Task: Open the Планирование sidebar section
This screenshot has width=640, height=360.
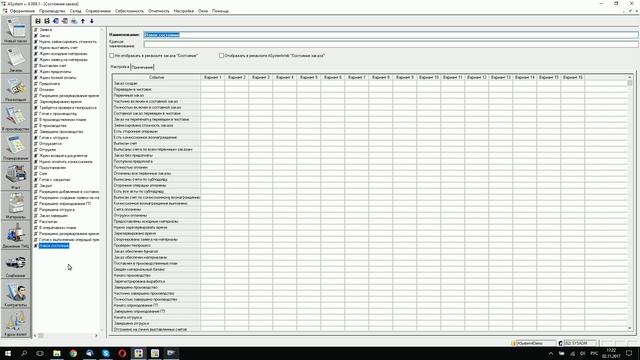Action: 16,148
